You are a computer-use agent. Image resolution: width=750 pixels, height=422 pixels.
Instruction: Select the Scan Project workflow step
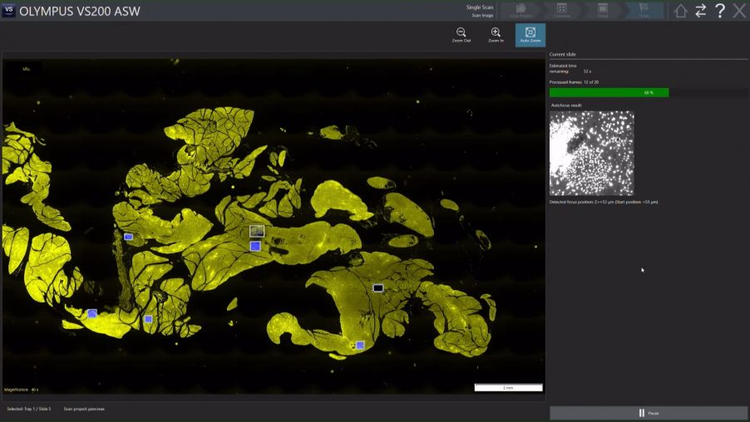pyautogui.click(x=520, y=11)
